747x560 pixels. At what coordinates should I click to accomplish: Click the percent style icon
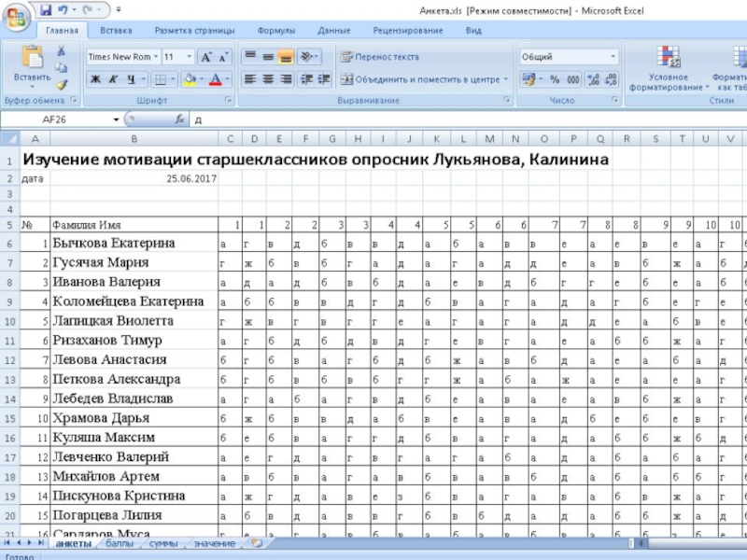click(554, 80)
